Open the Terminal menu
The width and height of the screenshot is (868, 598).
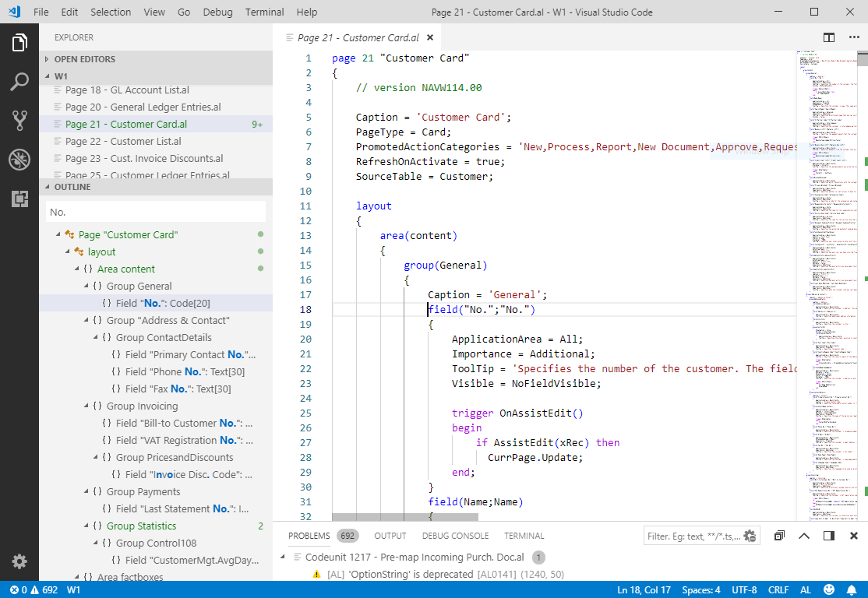pos(265,12)
